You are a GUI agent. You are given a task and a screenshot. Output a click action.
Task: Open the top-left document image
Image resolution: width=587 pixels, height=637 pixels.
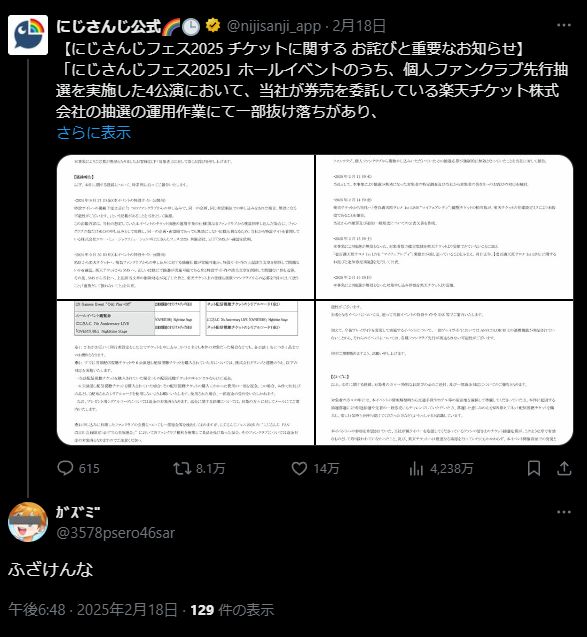[x=185, y=227]
